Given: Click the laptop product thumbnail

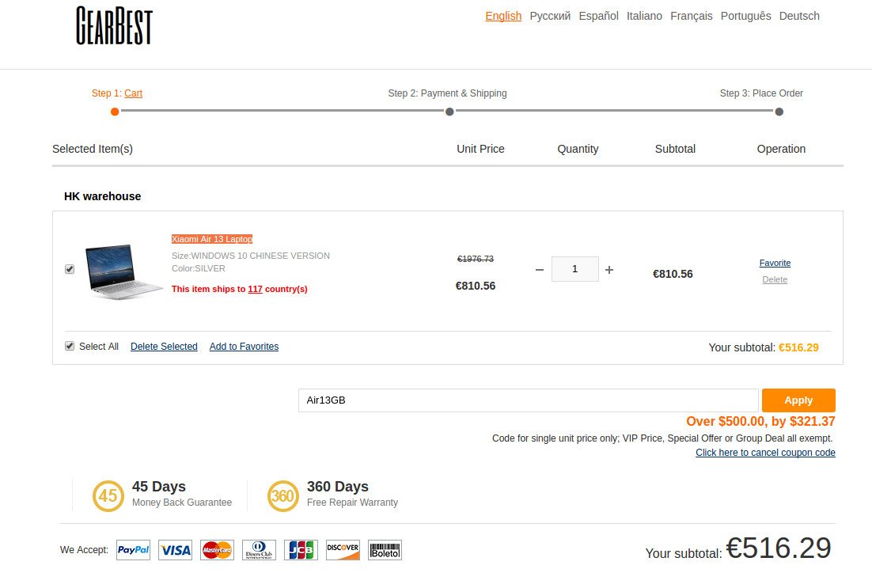Looking at the screenshot, I should [x=123, y=271].
